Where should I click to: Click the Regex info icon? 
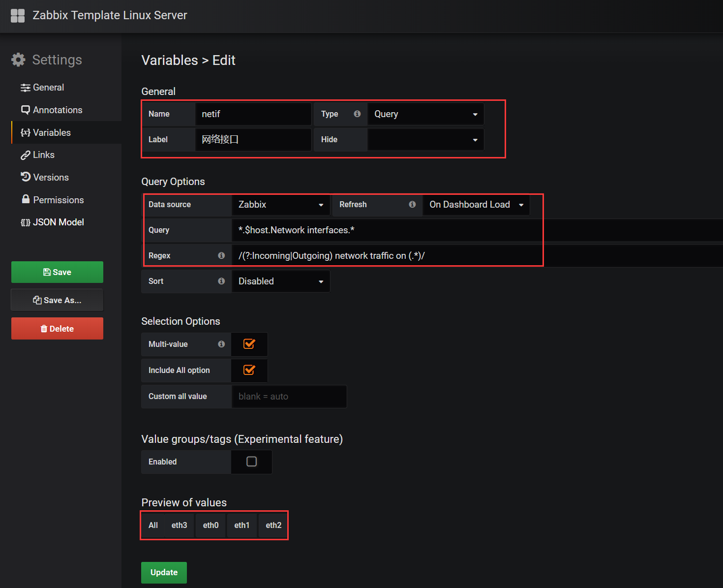221,255
